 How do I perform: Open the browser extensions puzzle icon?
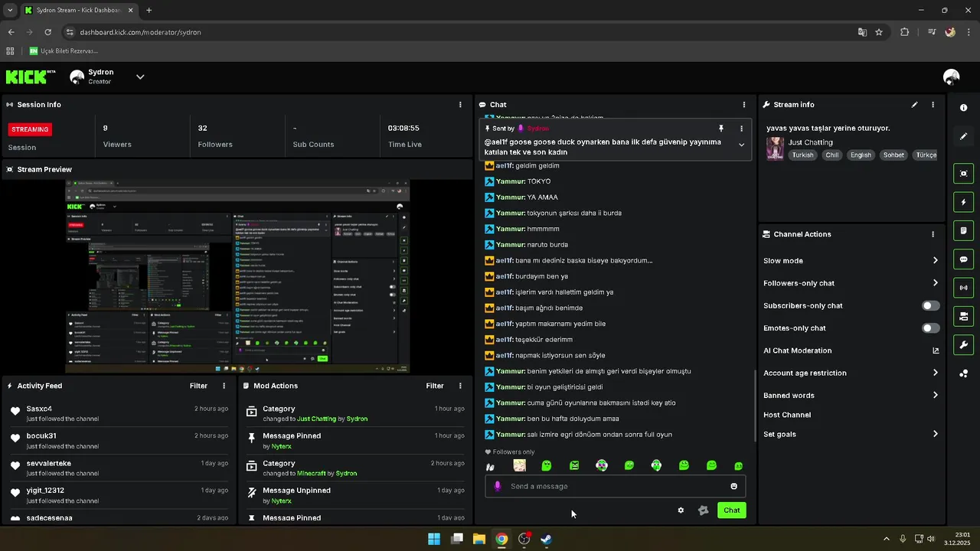click(904, 32)
